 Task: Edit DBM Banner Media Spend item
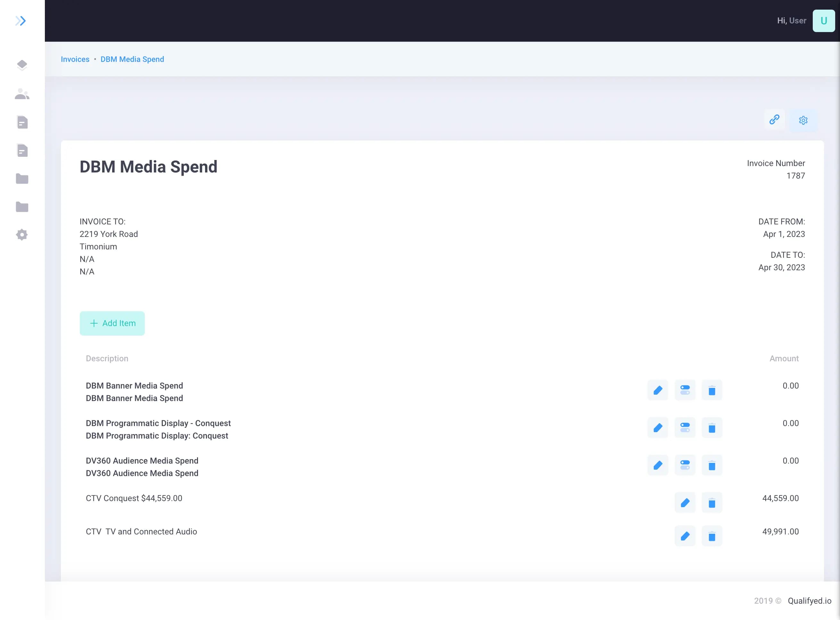[x=657, y=390]
